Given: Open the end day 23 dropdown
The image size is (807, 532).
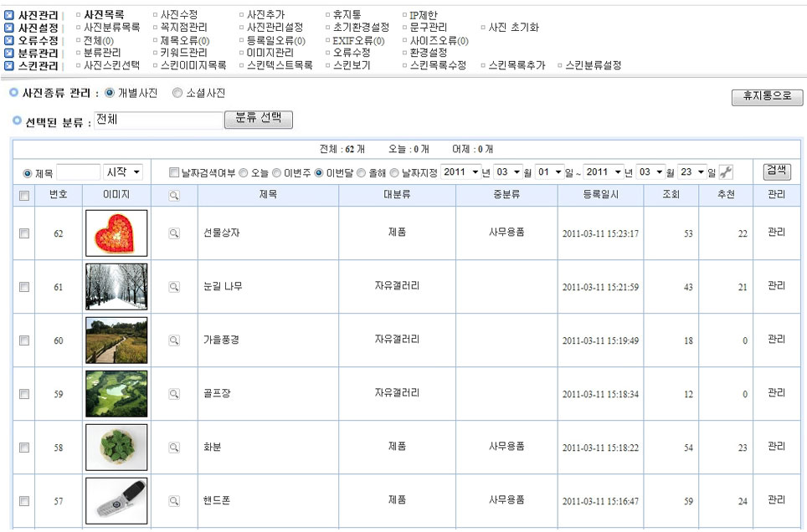Looking at the screenshot, I should [691, 172].
